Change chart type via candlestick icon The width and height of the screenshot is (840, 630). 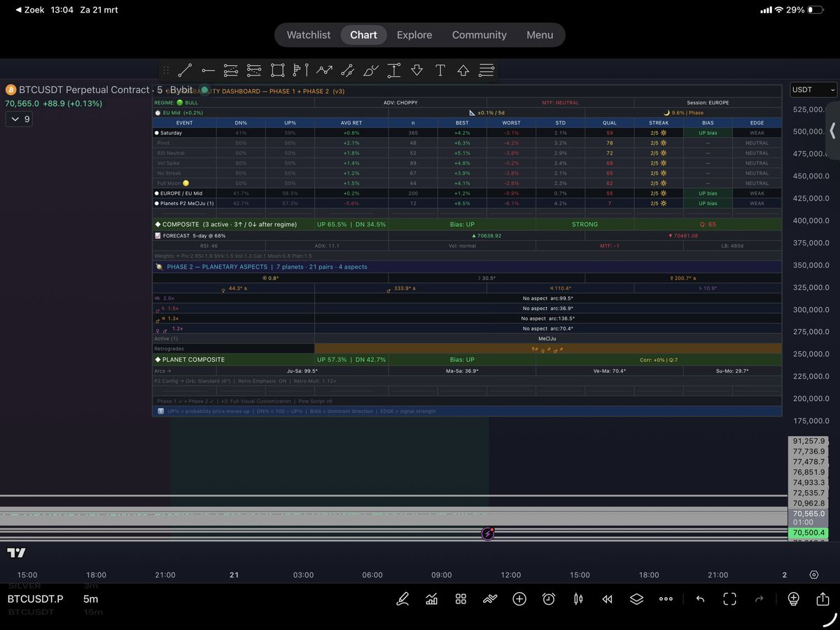tap(578, 598)
